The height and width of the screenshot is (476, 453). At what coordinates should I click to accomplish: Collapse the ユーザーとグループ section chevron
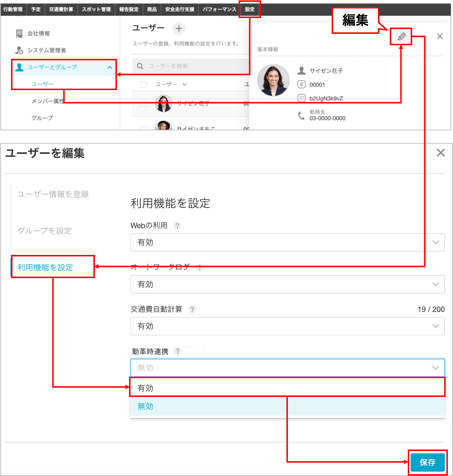click(x=110, y=67)
